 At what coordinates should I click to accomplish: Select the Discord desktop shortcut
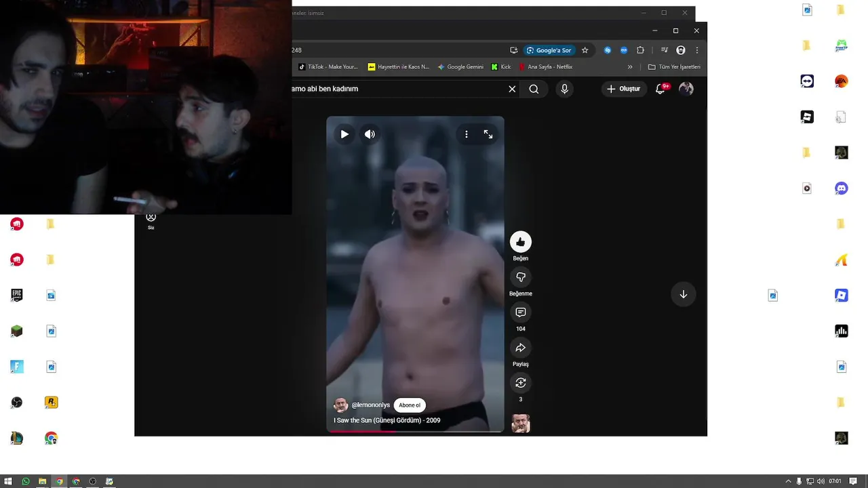pos(842,188)
